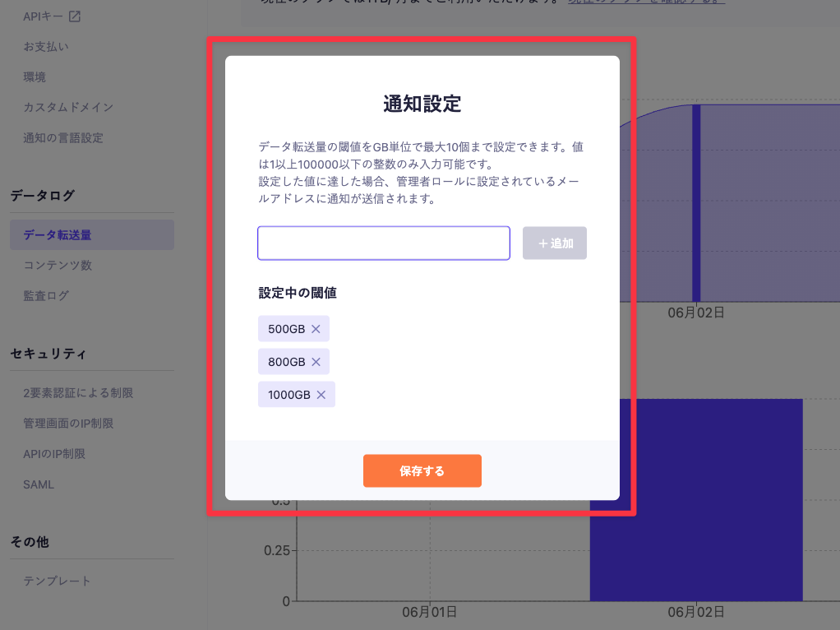The image size is (840, 630).
Task: Open the お支払い settings page
Action: pyautogui.click(x=47, y=46)
